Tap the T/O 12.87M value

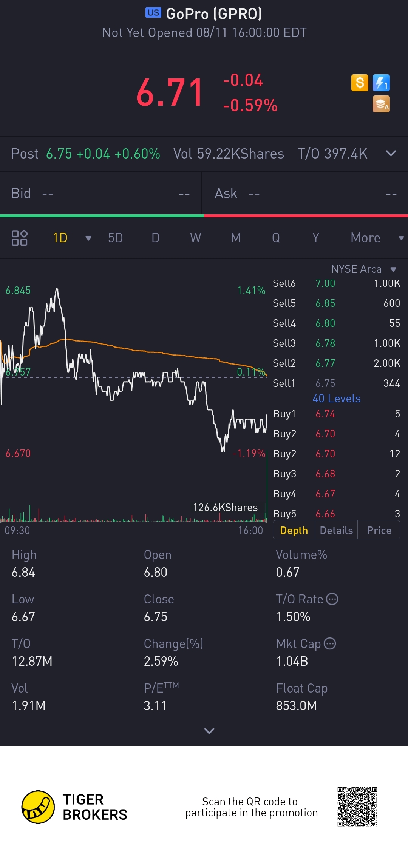[32, 661]
